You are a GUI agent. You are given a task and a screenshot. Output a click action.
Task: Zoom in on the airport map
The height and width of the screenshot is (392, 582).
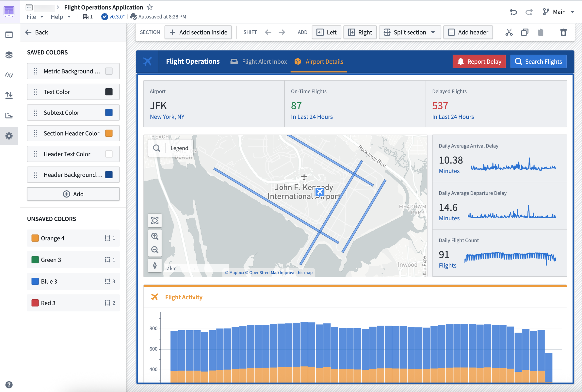click(x=155, y=236)
